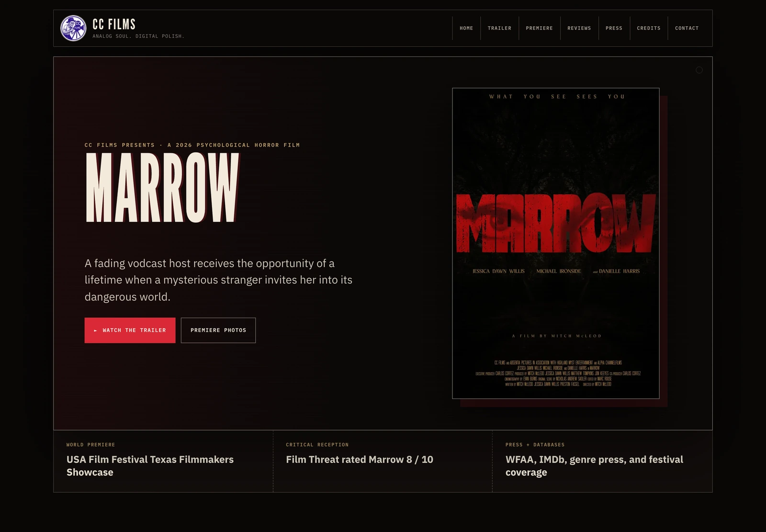The width and height of the screenshot is (766, 532).
Task: Click the Premiere Photos button
Action: 218,330
